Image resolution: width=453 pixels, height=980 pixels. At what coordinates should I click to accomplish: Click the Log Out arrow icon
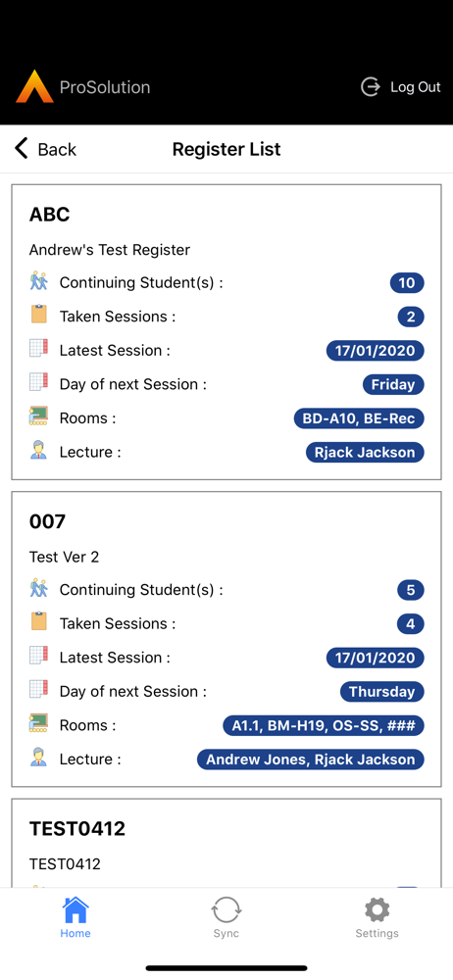371,87
